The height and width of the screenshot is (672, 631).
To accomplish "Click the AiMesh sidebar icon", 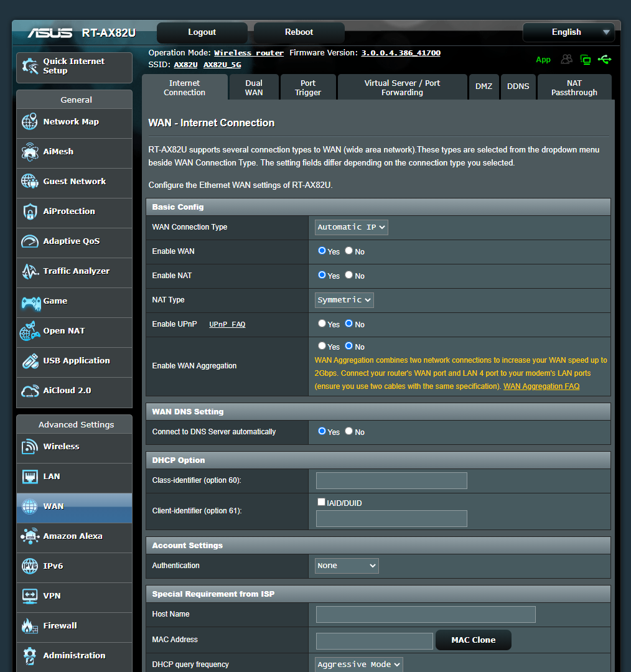I will (30, 152).
